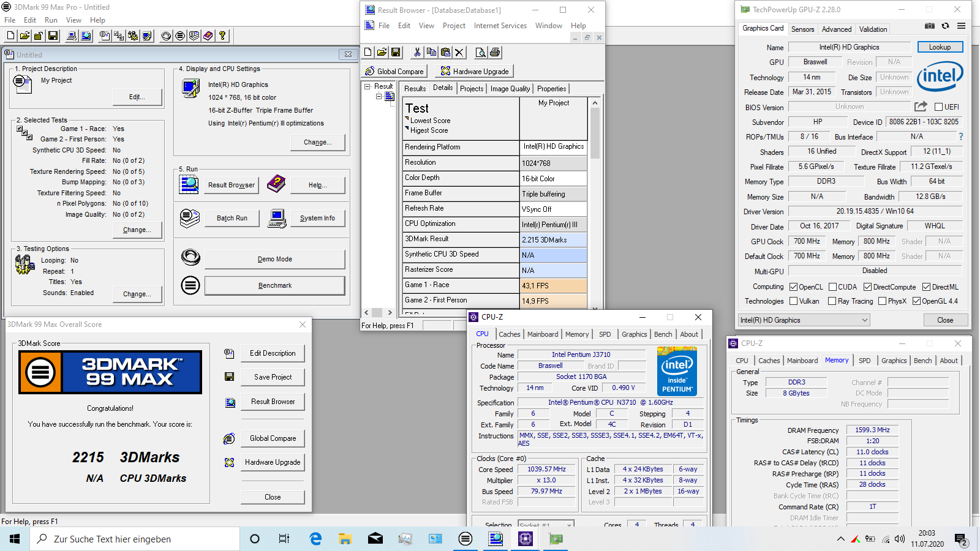
Task: Click Demo Mode button in Run panel
Action: click(x=275, y=259)
